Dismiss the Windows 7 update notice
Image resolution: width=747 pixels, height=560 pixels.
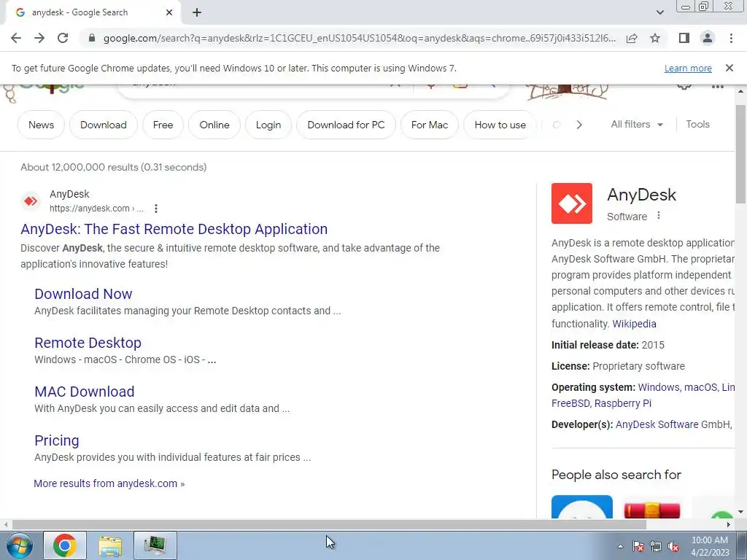[x=729, y=68]
